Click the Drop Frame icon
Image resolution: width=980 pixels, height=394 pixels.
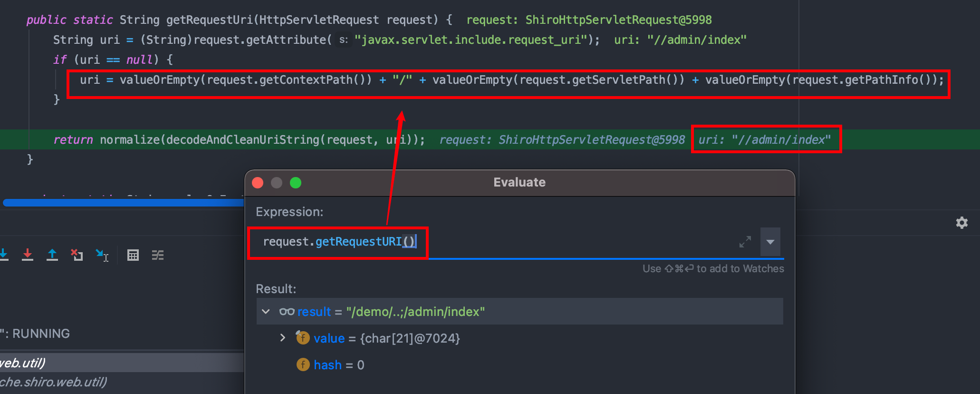(77, 255)
